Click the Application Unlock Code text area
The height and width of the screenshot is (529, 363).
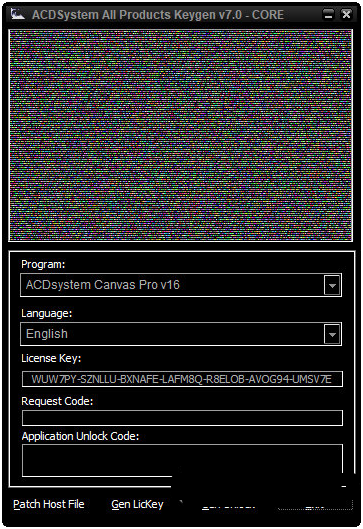(182, 460)
